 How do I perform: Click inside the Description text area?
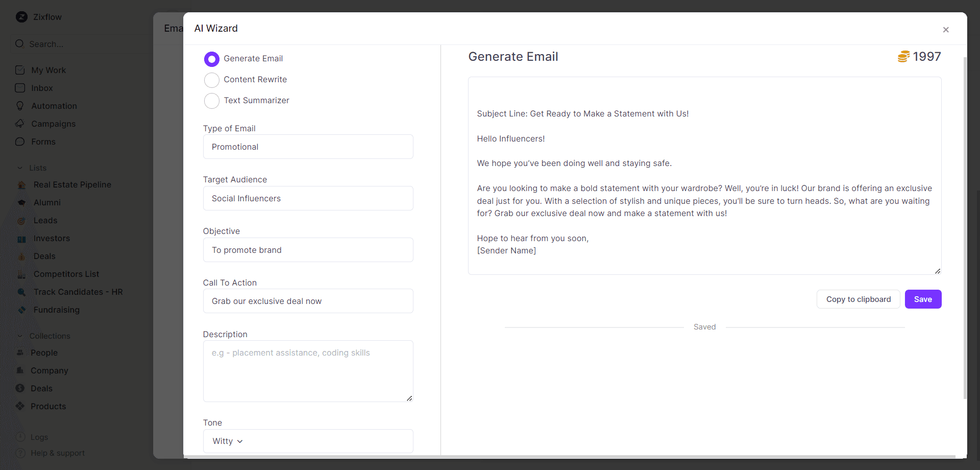pyautogui.click(x=307, y=370)
